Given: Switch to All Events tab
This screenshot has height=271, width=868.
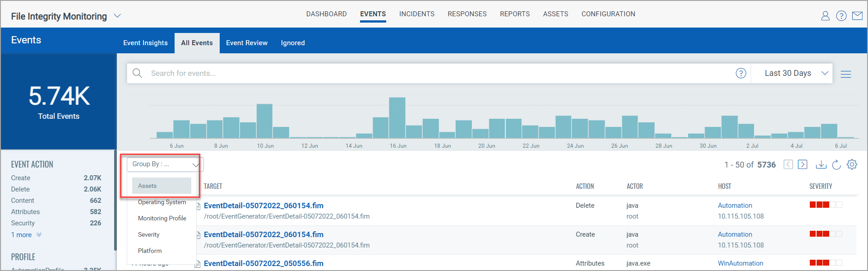Looking at the screenshot, I should point(197,43).
